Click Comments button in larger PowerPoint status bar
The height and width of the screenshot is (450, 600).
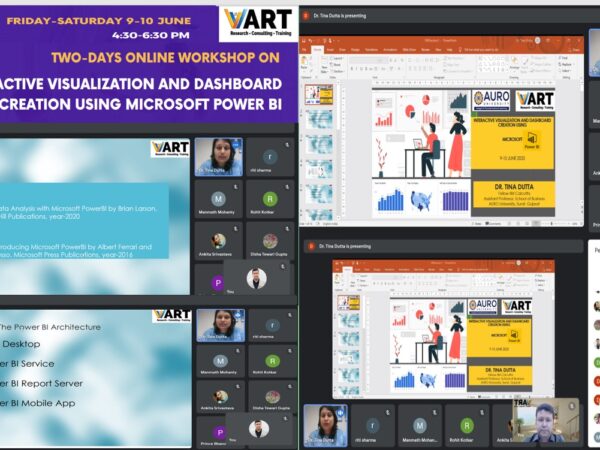point(493,223)
